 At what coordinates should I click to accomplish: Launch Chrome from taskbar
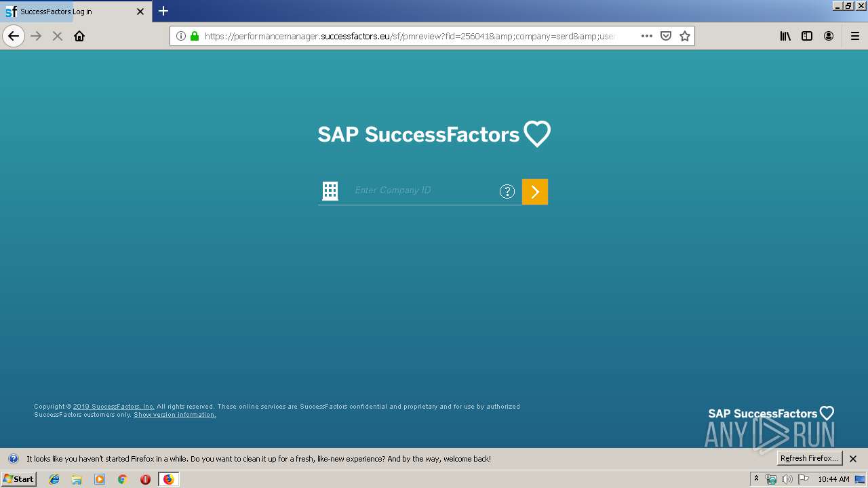point(122,479)
